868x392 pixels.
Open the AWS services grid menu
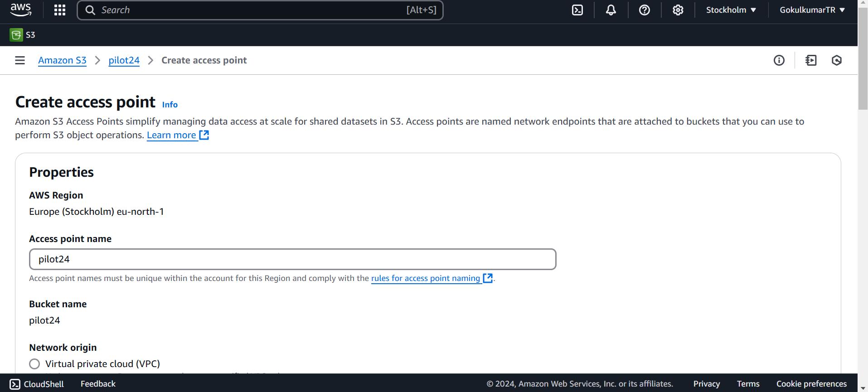click(x=60, y=10)
